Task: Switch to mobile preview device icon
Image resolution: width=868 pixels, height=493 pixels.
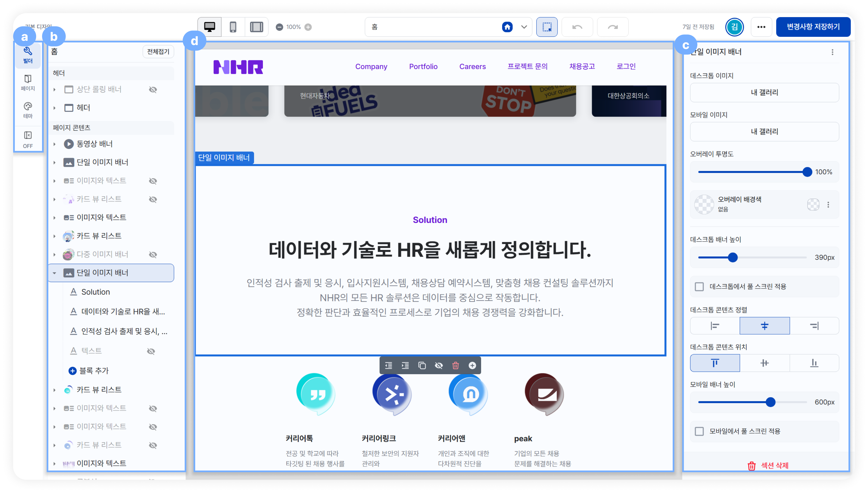Action: (x=233, y=27)
